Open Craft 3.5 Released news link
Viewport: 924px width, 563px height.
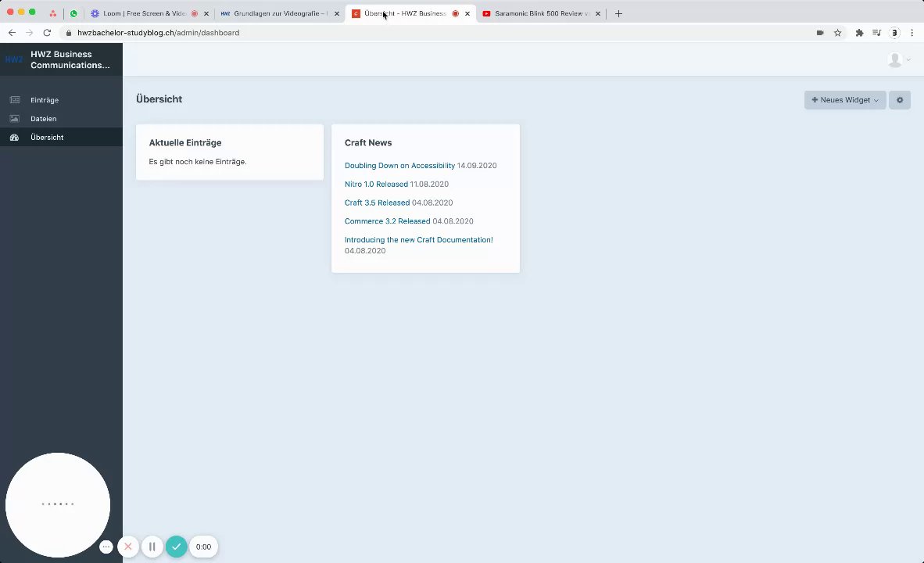click(x=377, y=203)
